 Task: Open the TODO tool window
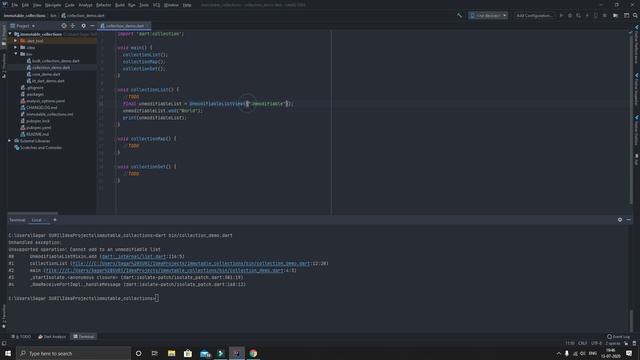pyautogui.click(x=21, y=336)
